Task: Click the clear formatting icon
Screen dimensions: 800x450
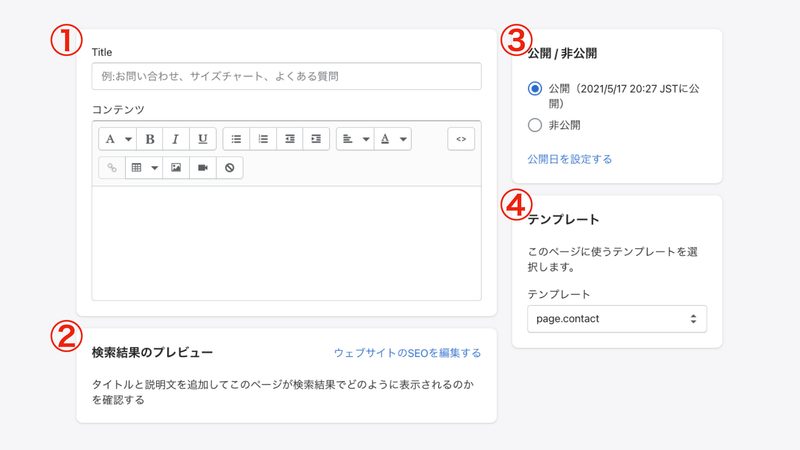Action: point(230,167)
